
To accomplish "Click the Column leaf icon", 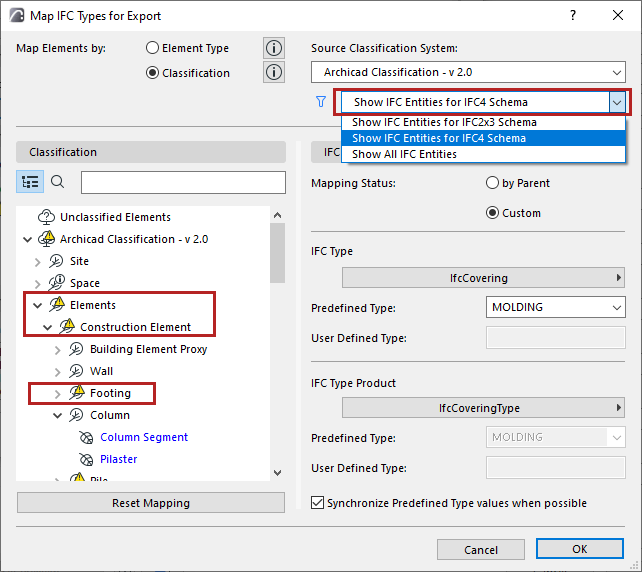I will pos(76,415).
